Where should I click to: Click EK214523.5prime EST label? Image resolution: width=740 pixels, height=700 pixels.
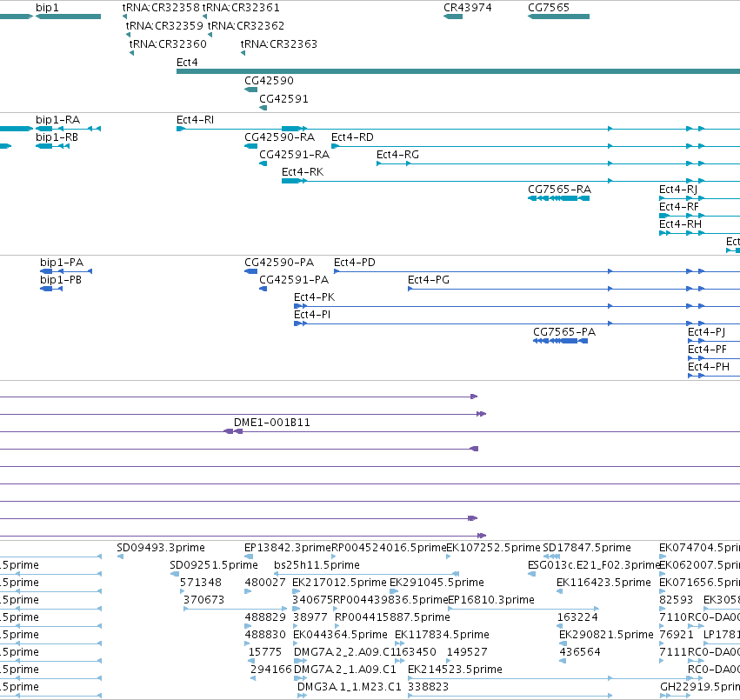click(455, 670)
